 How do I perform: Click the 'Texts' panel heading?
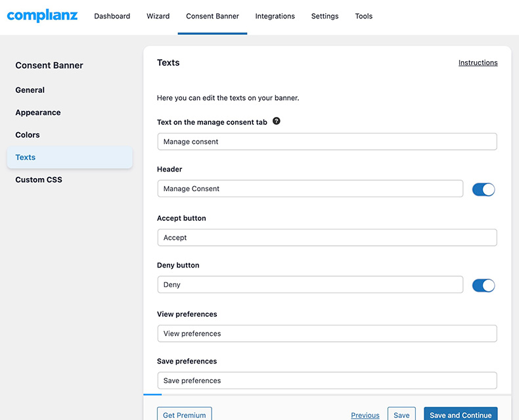[168, 62]
